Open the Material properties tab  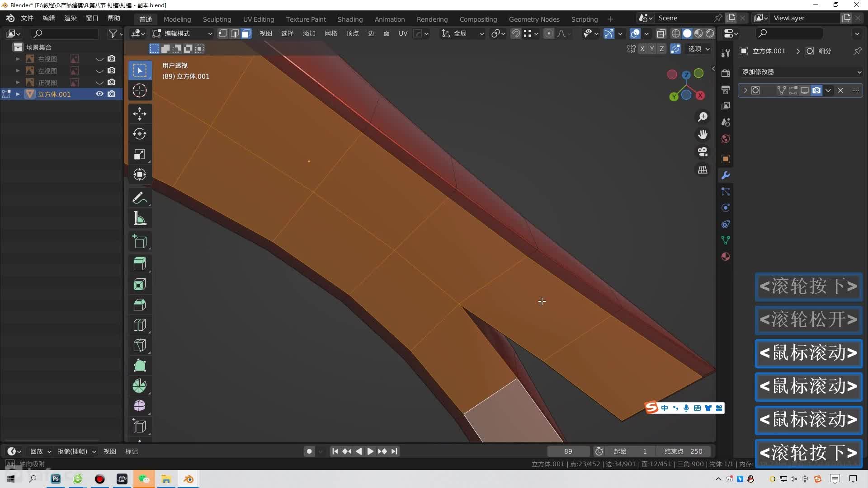726,257
